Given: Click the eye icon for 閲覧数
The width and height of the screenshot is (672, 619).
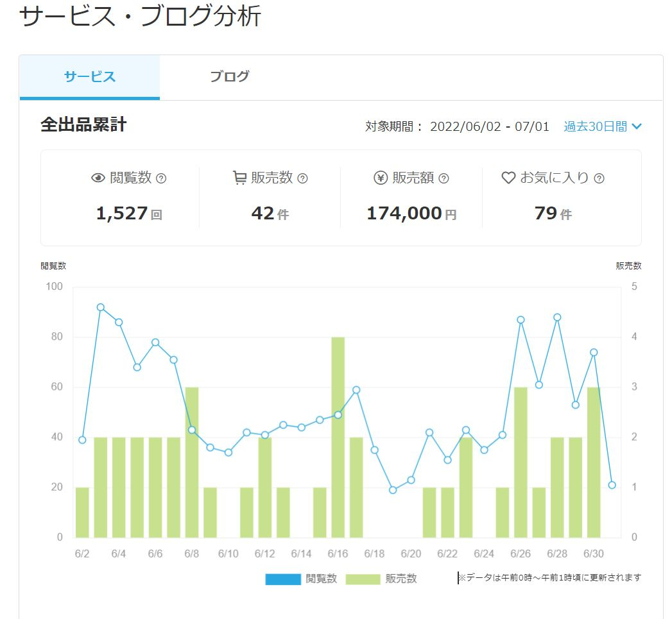Looking at the screenshot, I should coord(98,178).
